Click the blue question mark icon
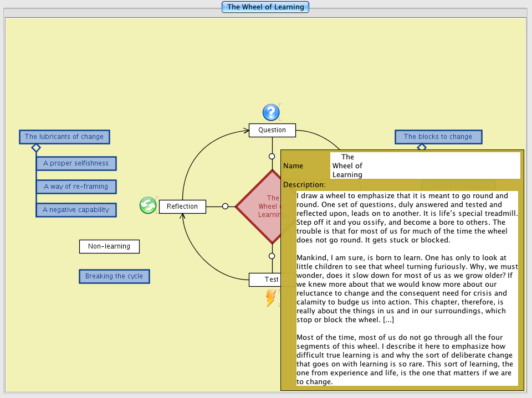532x398 pixels. pos(270,112)
